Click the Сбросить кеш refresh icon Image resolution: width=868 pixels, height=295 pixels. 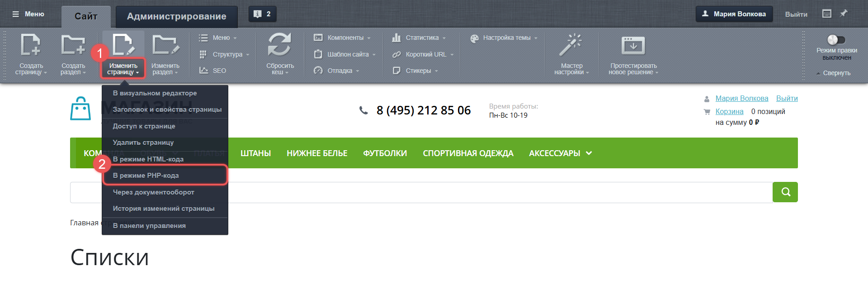[279, 44]
